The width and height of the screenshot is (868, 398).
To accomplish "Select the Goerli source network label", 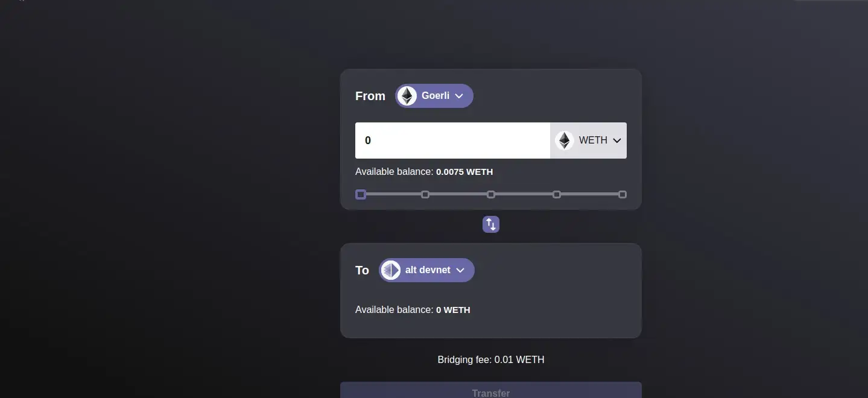I will (435, 96).
